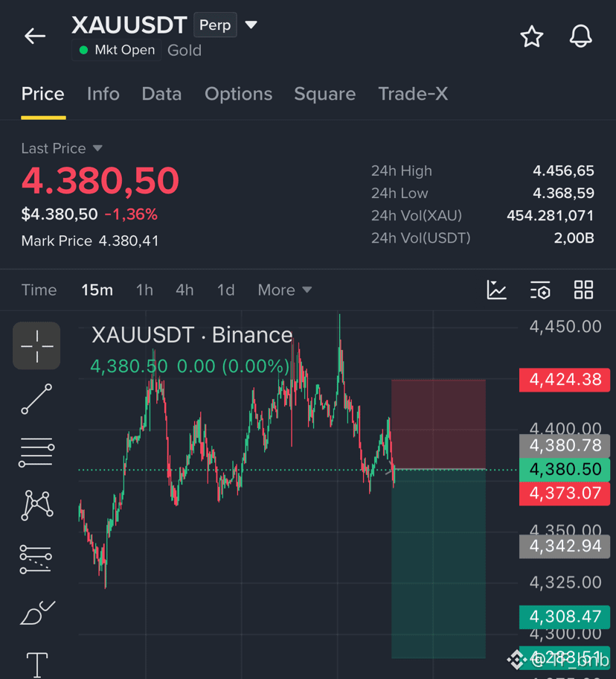Open price alerts via the bell icon
Viewport: 616px width, 679px height.
coord(580,36)
